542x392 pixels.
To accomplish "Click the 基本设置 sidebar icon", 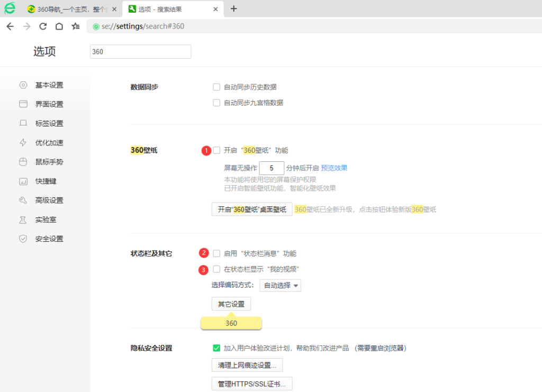I will click(x=23, y=85).
